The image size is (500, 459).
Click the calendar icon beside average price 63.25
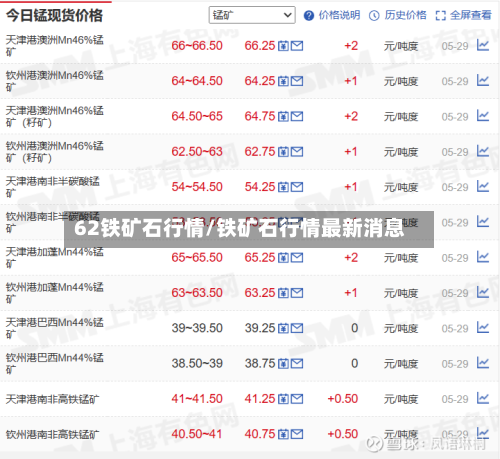click(283, 293)
